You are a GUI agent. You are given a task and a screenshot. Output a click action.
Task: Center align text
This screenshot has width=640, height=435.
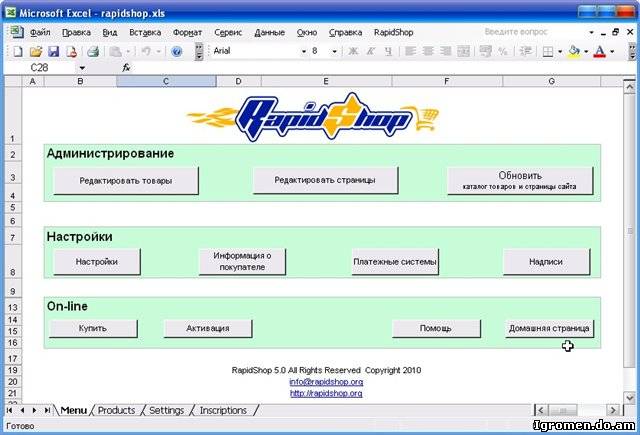coord(428,51)
